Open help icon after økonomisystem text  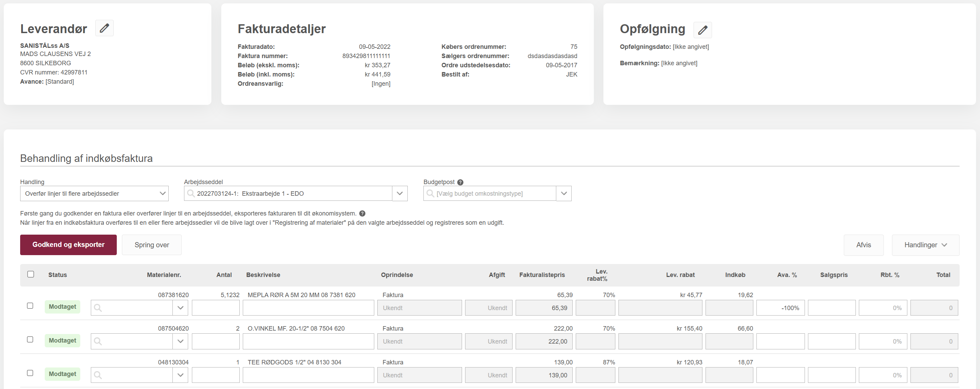tap(362, 213)
